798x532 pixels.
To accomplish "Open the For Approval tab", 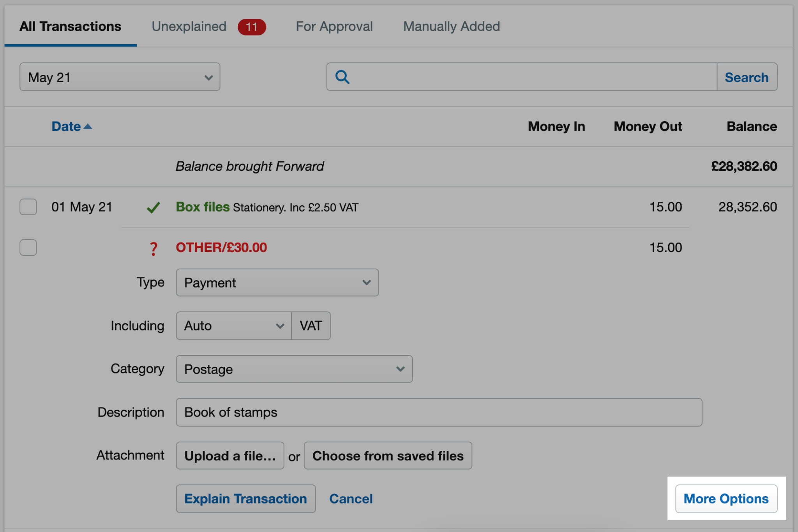I will (x=334, y=26).
